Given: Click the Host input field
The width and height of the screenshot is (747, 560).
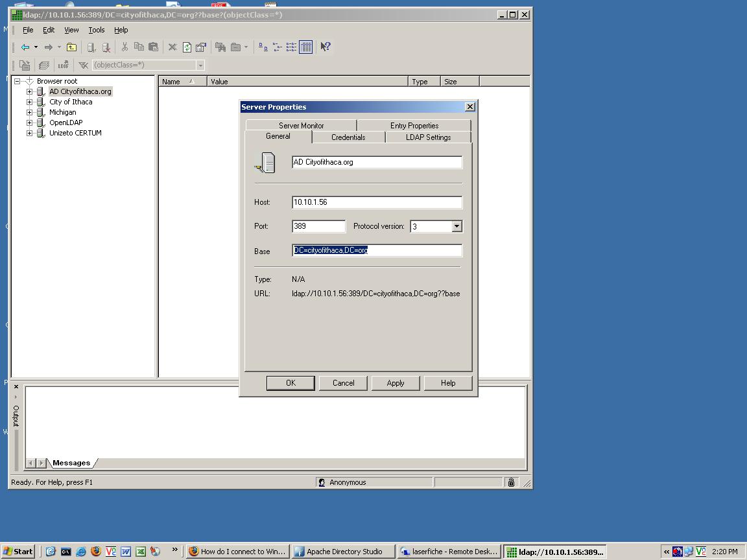Looking at the screenshot, I should (x=377, y=202).
